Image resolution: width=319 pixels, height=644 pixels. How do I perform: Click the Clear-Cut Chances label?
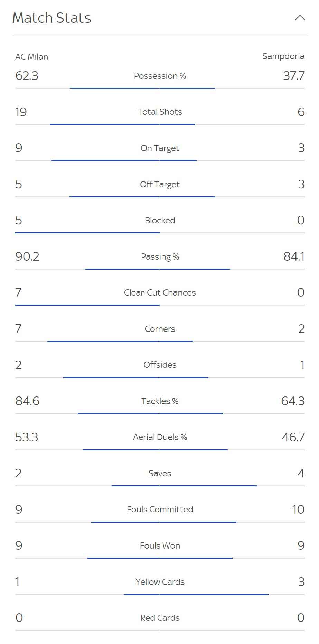click(160, 293)
